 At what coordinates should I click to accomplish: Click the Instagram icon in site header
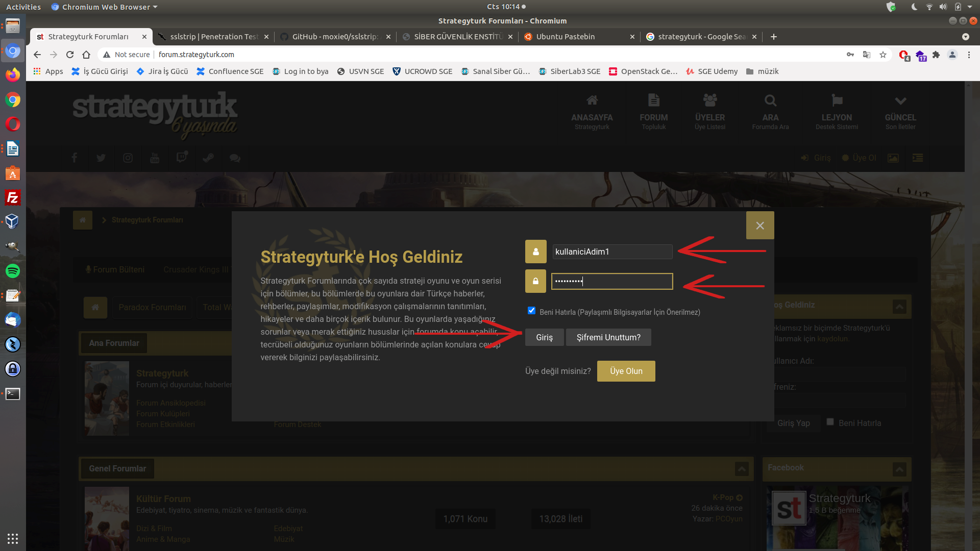[128, 158]
